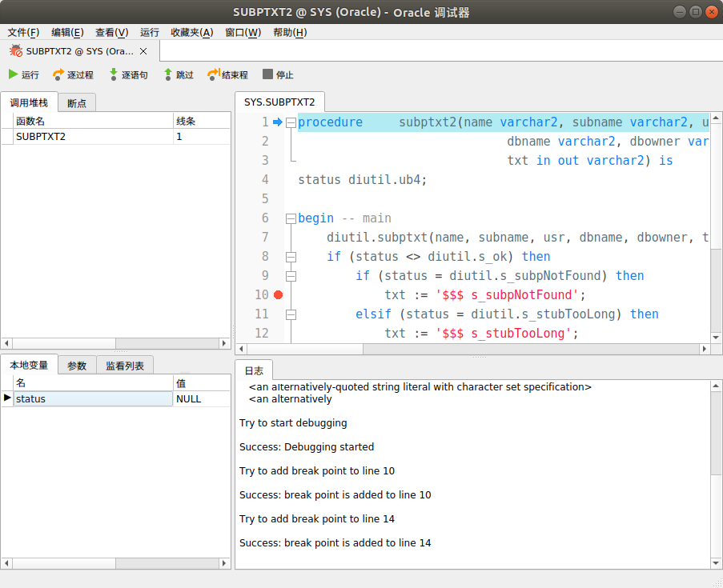The image size is (723, 588).
Task: Click variables panel scroll-right arrow
Action: click(x=224, y=563)
